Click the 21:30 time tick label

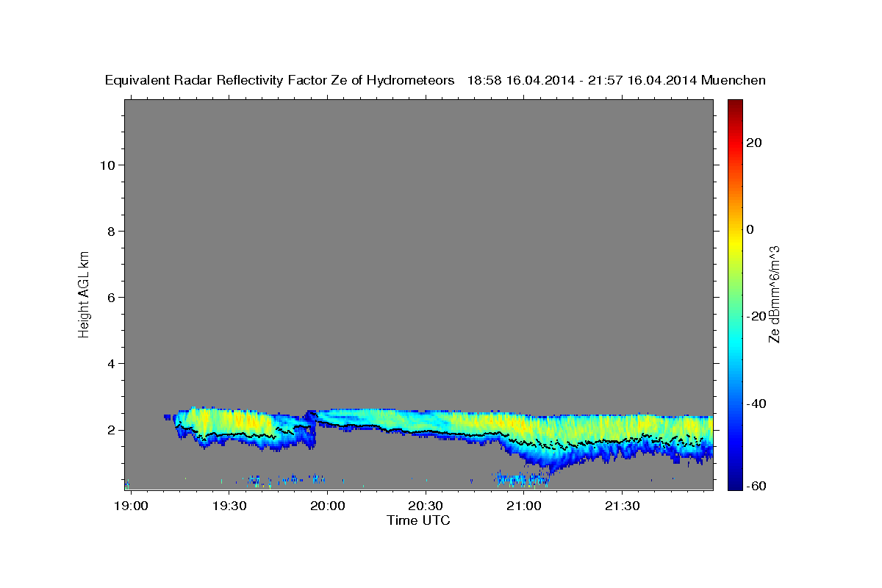(623, 506)
